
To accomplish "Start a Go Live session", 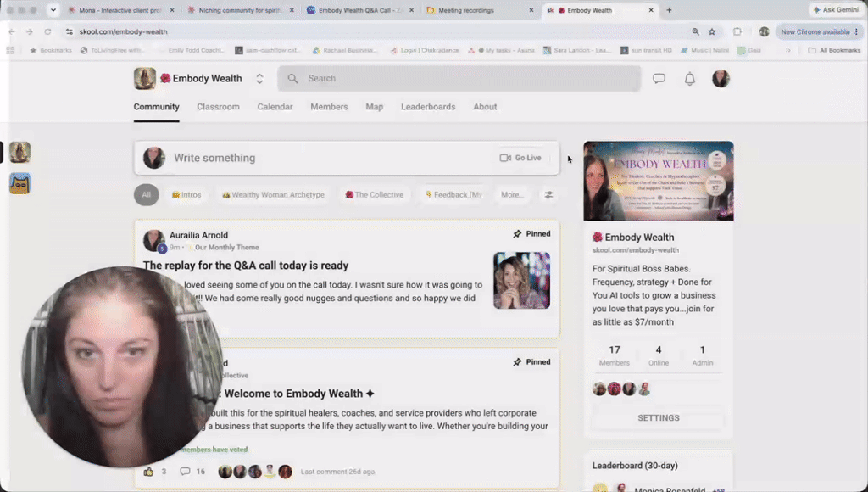I will (520, 158).
